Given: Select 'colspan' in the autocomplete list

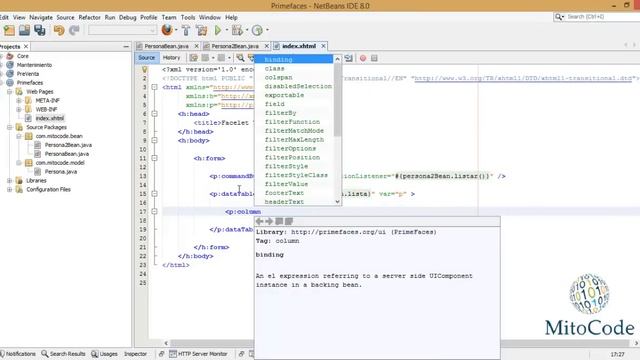Looking at the screenshot, I should [x=278, y=77].
